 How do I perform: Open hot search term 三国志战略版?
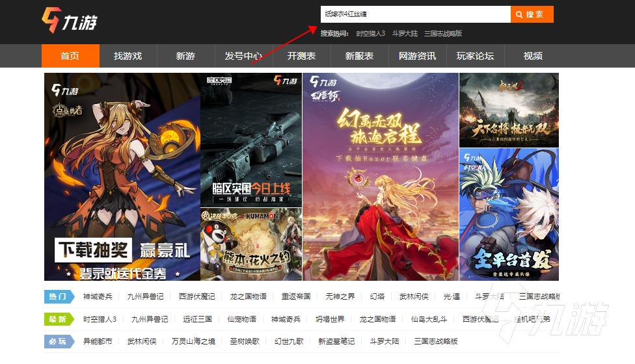point(442,33)
